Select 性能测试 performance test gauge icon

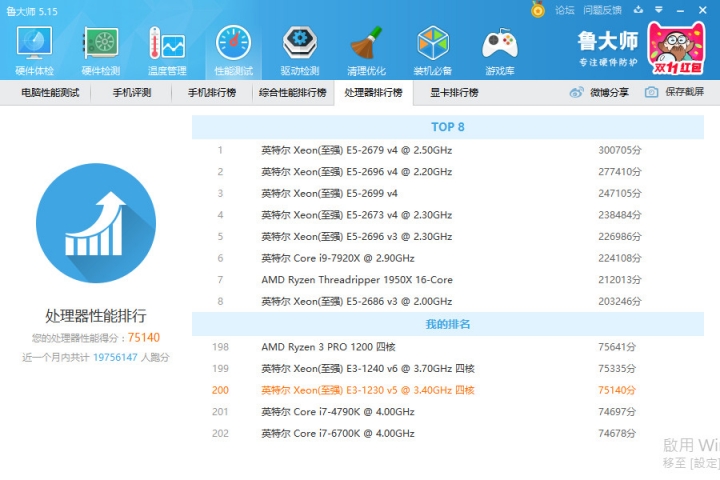pos(233,51)
